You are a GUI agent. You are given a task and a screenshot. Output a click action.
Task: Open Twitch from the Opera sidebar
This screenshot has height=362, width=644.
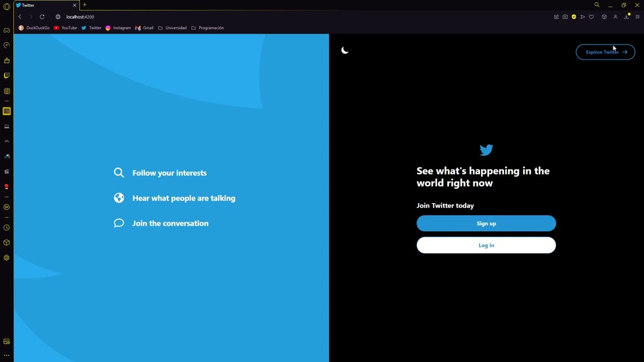7,75
